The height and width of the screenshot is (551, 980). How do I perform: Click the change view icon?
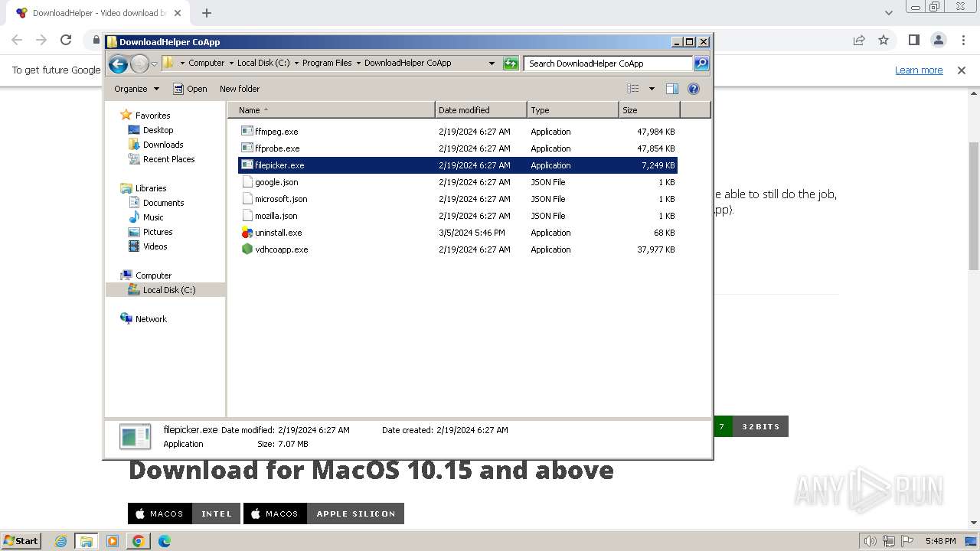point(633,89)
